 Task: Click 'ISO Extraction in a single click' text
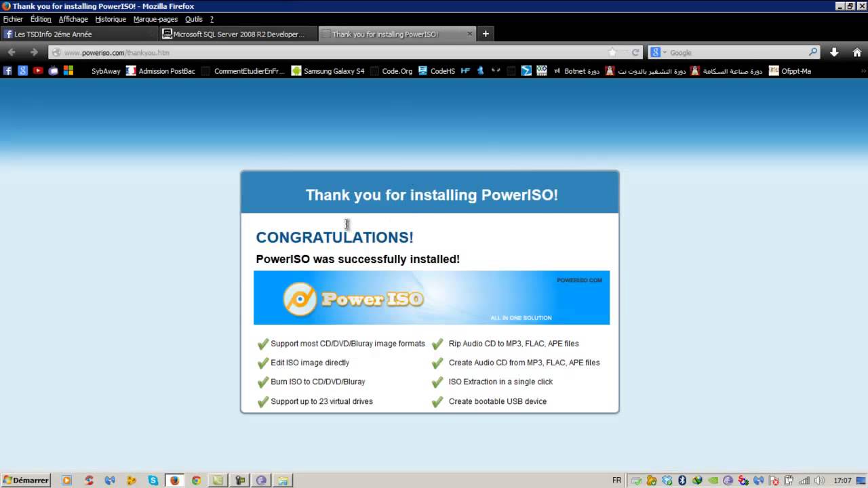[500, 382]
